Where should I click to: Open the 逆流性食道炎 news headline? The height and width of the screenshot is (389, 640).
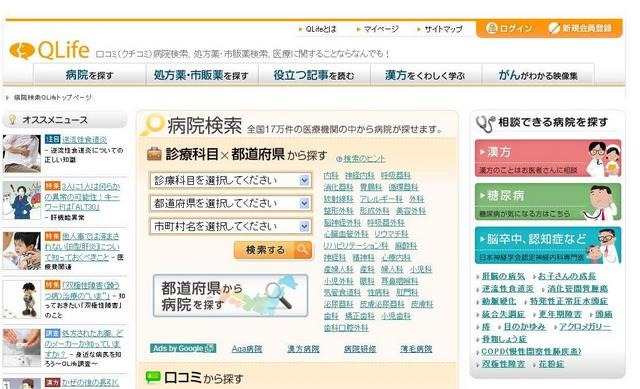tap(84, 140)
